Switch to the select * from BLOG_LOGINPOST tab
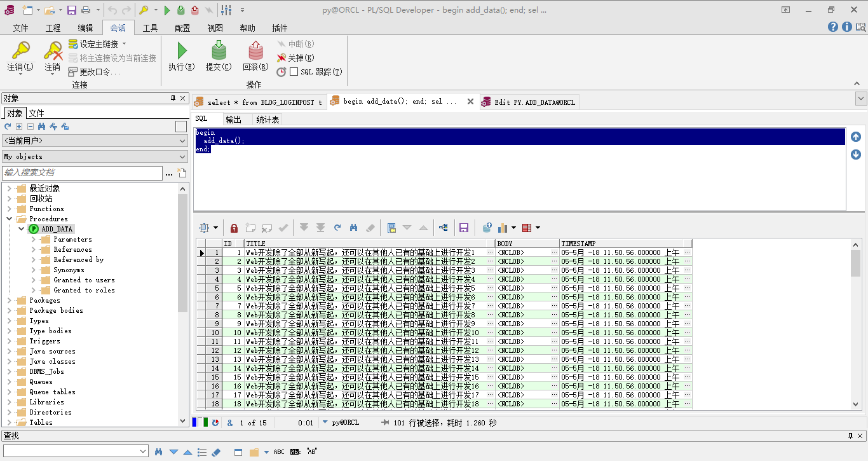Image resolution: width=868 pixels, height=461 pixels. click(259, 102)
